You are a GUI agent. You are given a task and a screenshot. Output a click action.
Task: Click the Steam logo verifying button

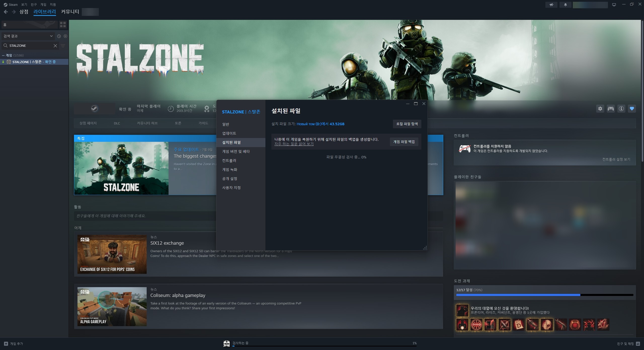tap(94, 109)
